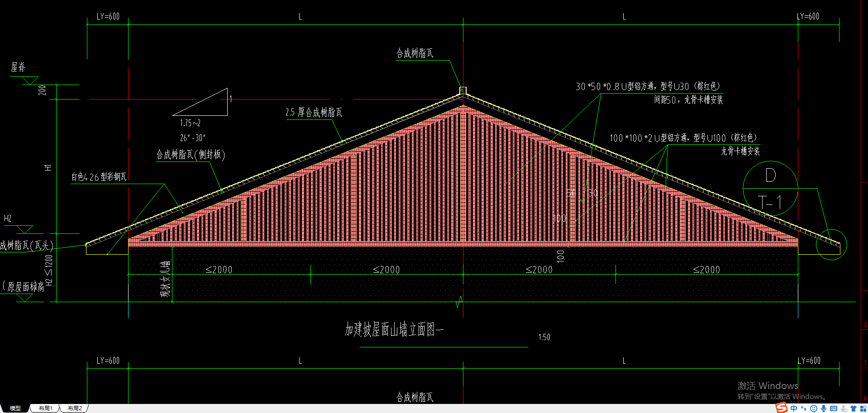Viewport: 868px width, 413px height.
Task: Toggle the Sogou punctuation mode icon
Action: coord(804,408)
